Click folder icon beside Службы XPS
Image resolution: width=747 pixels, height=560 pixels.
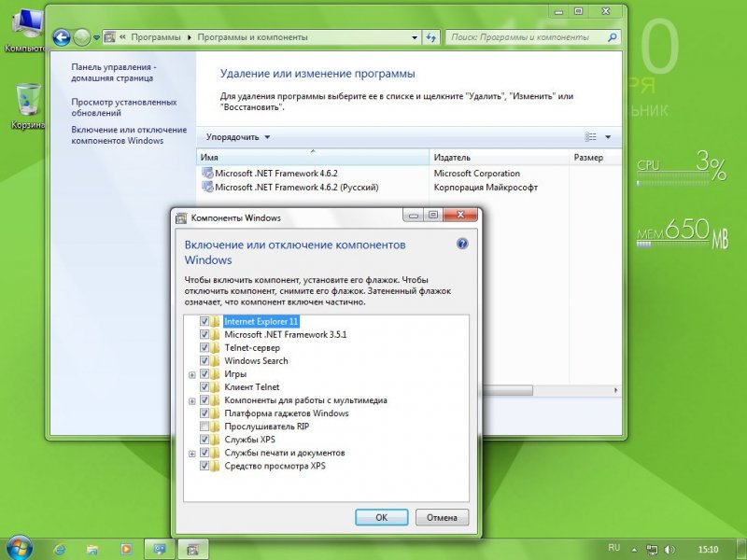[216, 439]
